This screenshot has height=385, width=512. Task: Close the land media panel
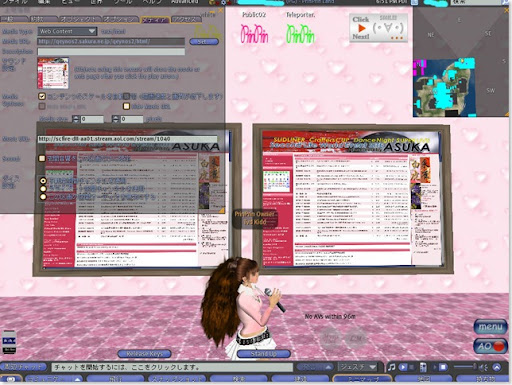220,11
